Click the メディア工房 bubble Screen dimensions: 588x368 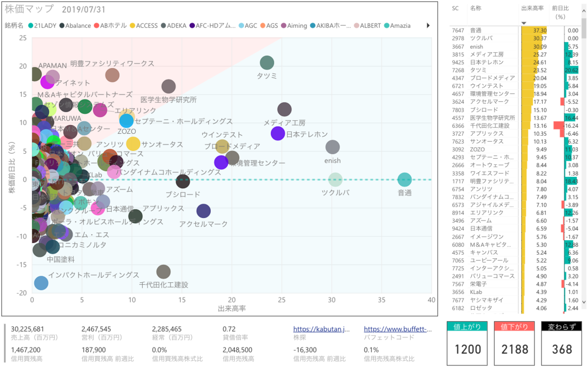click(285, 109)
